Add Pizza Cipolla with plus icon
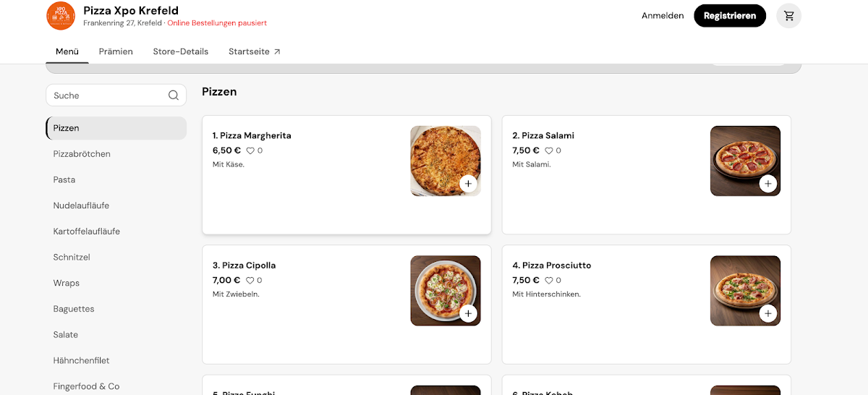868x395 pixels. [468, 313]
